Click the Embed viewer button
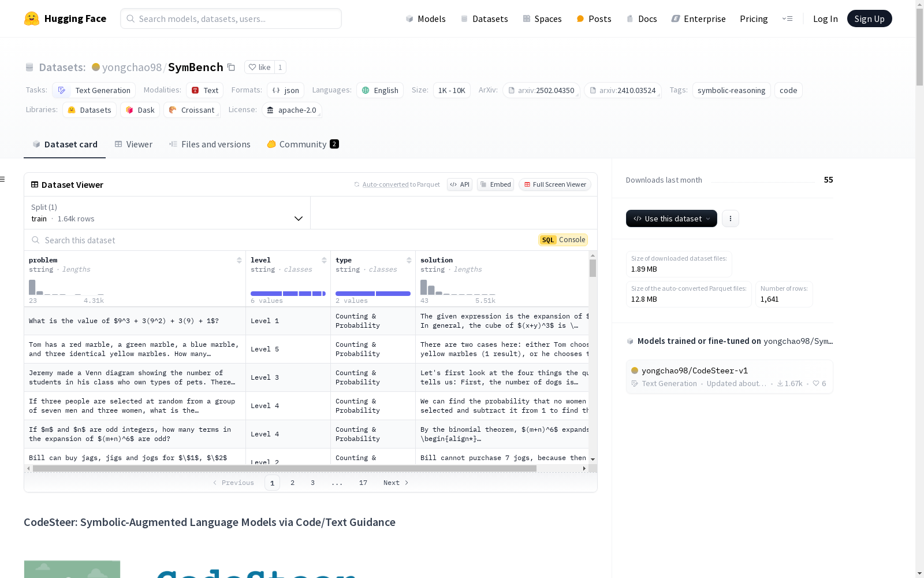Viewport: 924px width, 578px height. (x=495, y=184)
